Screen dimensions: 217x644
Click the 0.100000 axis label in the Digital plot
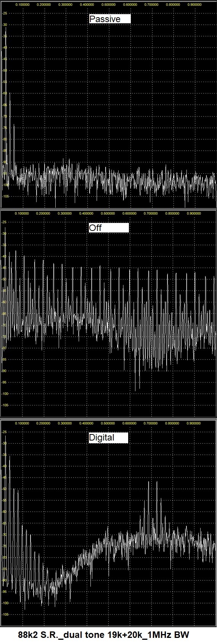pyautogui.click(x=22, y=423)
